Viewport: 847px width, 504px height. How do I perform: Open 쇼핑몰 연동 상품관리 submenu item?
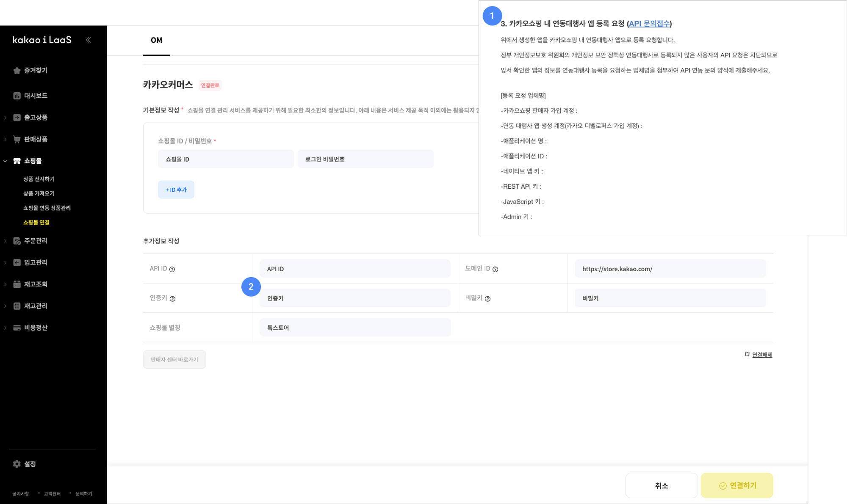(47, 208)
